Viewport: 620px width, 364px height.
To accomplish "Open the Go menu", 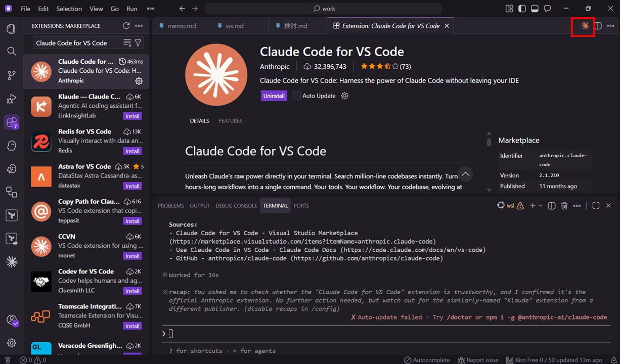I will coord(115,9).
